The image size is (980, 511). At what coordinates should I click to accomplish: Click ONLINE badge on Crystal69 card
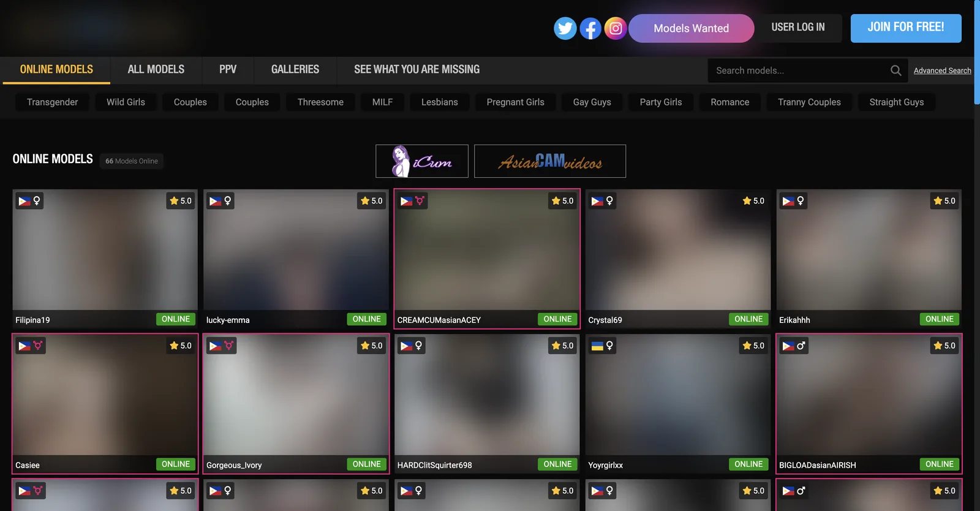click(748, 319)
